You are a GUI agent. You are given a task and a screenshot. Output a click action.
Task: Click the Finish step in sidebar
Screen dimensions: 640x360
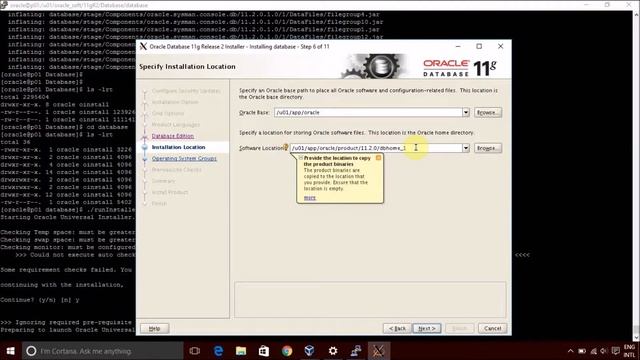click(x=159, y=203)
